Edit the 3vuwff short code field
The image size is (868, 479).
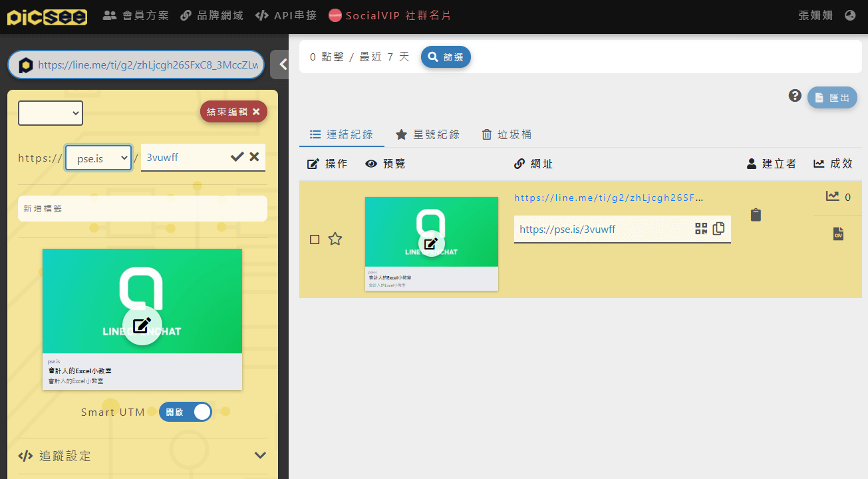(185, 158)
